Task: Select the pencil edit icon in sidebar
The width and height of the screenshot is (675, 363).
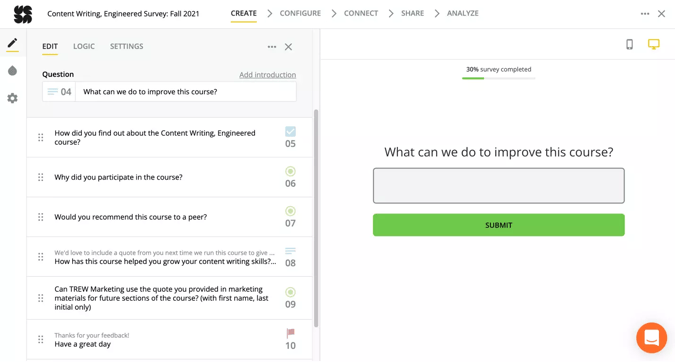Action: click(12, 43)
